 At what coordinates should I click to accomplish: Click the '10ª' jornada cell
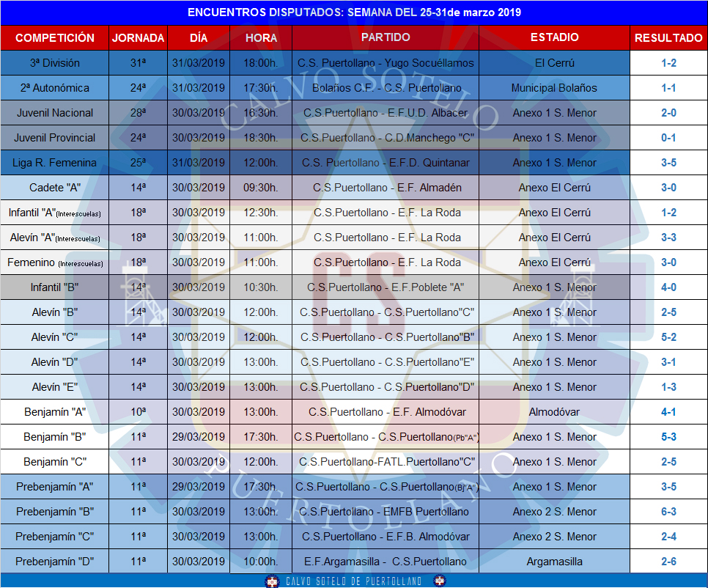pos(139,412)
